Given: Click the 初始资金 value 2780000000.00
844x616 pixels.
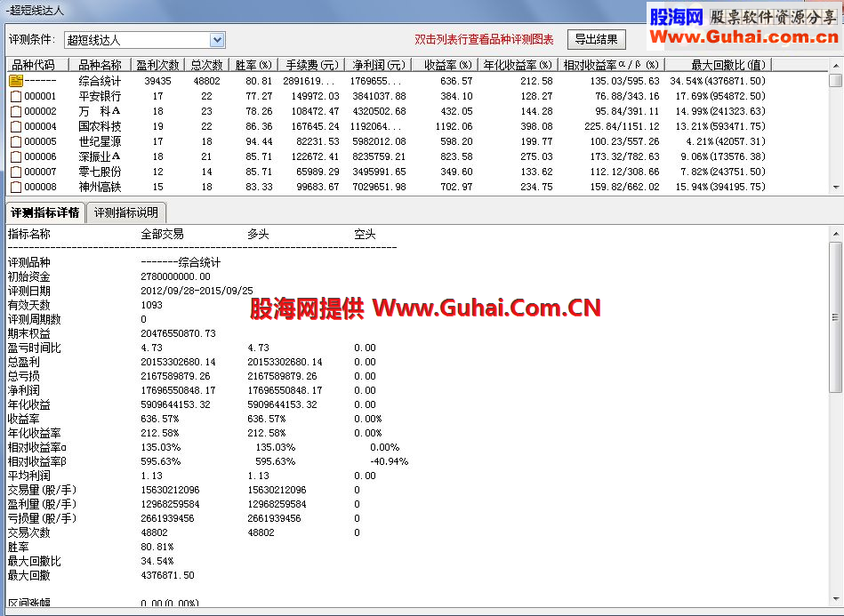Looking at the screenshot, I should point(175,276).
